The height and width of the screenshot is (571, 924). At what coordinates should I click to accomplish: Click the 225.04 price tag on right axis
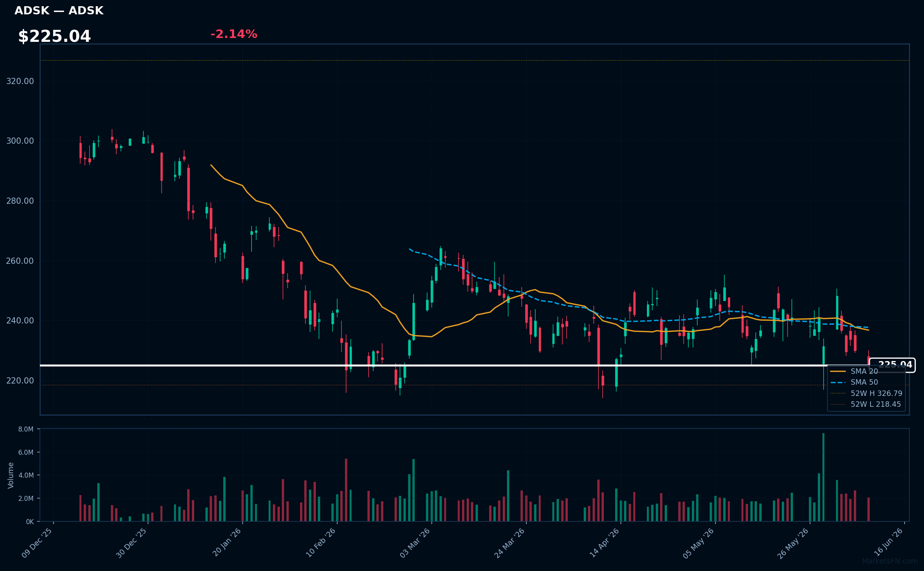(x=893, y=365)
